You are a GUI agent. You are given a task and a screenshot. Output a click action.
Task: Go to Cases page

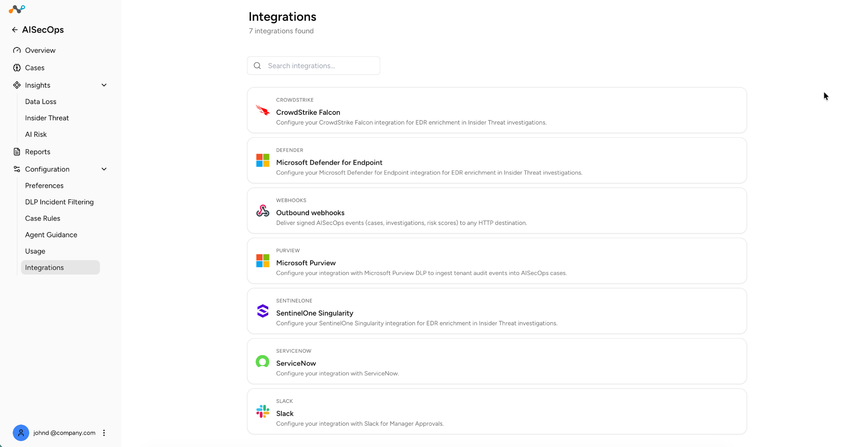click(35, 68)
